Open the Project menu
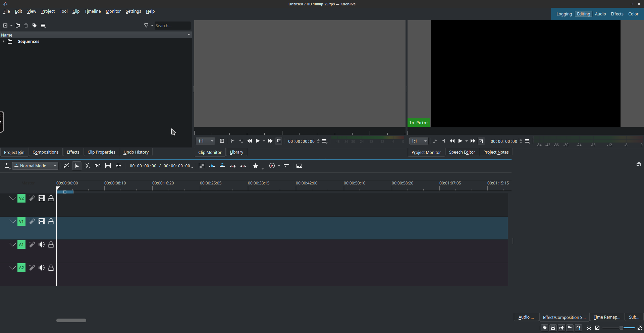 pyautogui.click(x=48, y=11)
